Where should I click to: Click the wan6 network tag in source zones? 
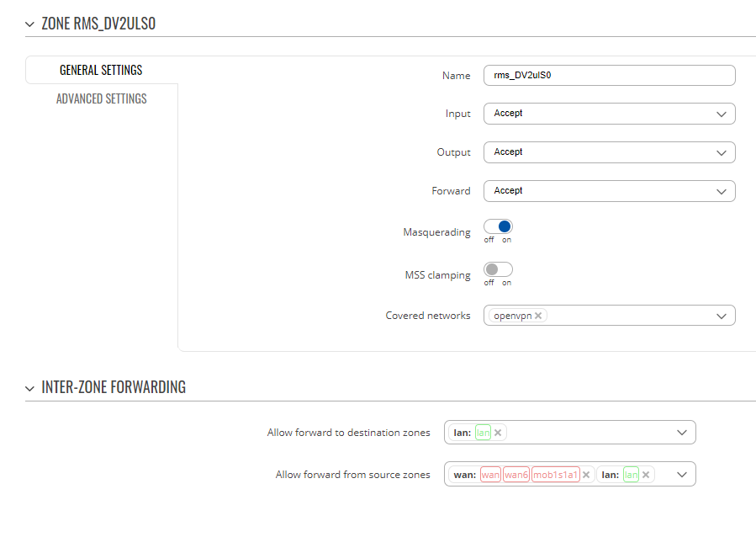coord(516,475)
